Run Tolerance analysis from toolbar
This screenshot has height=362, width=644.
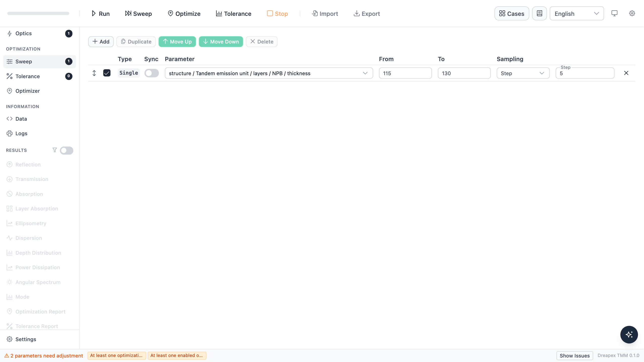[233, 14]
